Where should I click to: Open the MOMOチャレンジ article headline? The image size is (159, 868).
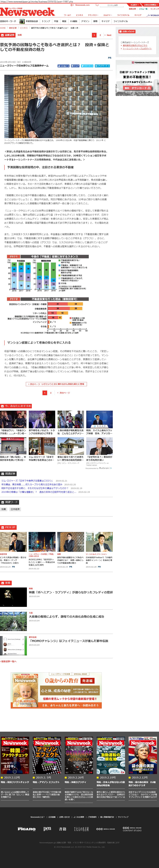pos(68,641)
